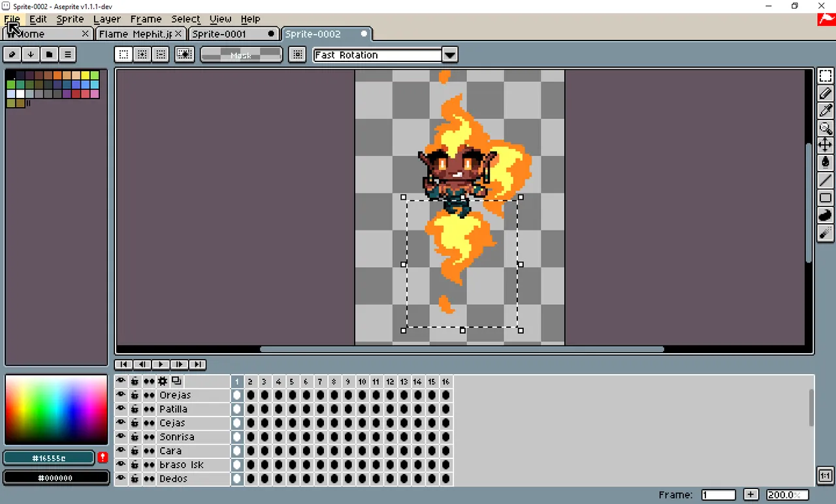
Task: Open the Edit menu
Action: point(38,19)
